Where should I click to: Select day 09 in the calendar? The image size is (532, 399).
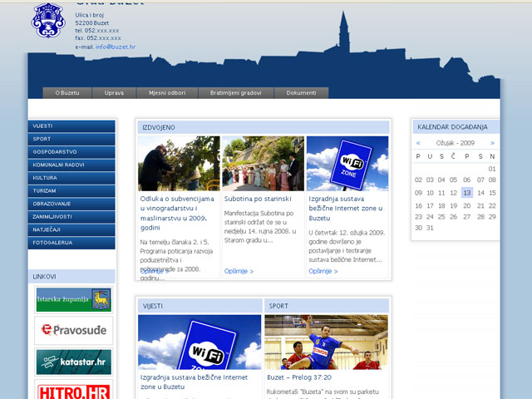point(418,193)
